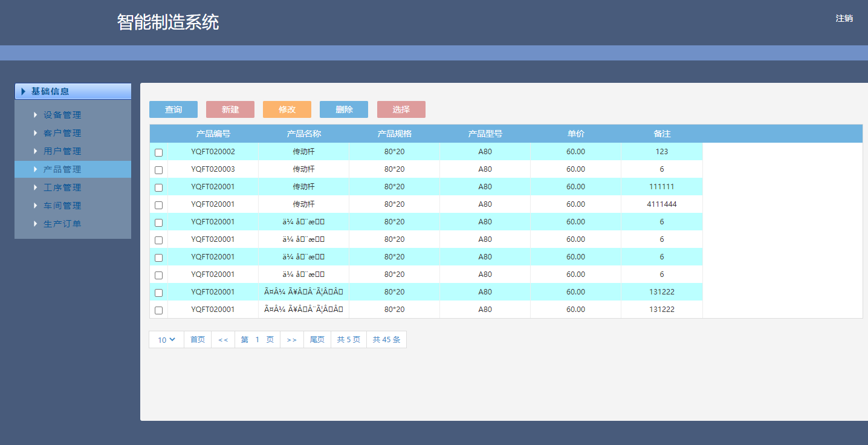The width and height of the screenshot is (868, 445).
Task: Click 注销 to log out
Action: point(844,18)
